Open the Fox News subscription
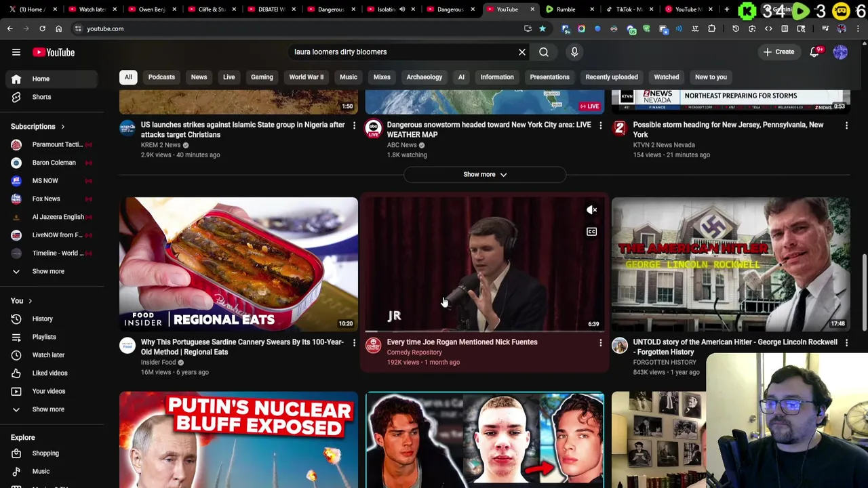Screen dimensions: 868x488 click(52, 199)
